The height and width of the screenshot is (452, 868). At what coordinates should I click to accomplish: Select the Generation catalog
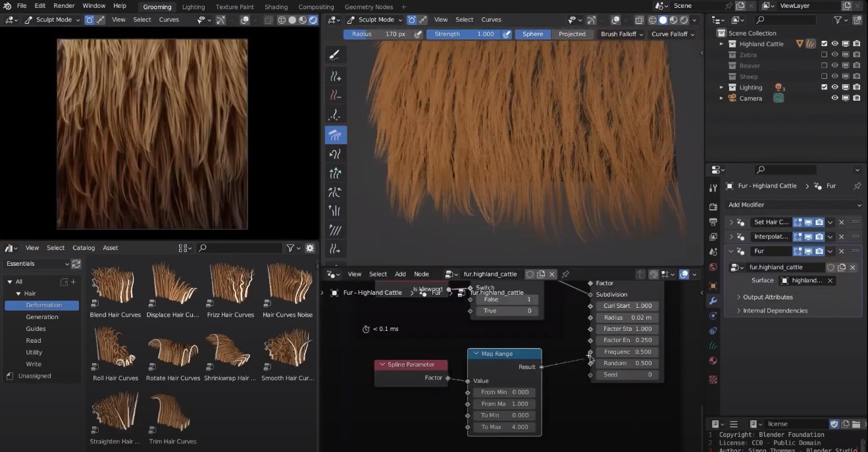click(x=42, y=317)
